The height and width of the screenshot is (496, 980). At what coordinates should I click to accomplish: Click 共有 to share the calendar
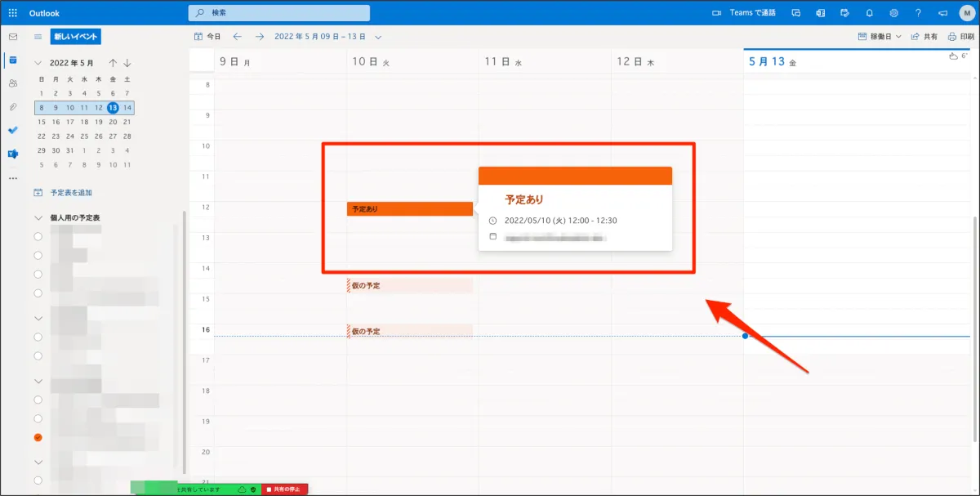click(924, 37)
